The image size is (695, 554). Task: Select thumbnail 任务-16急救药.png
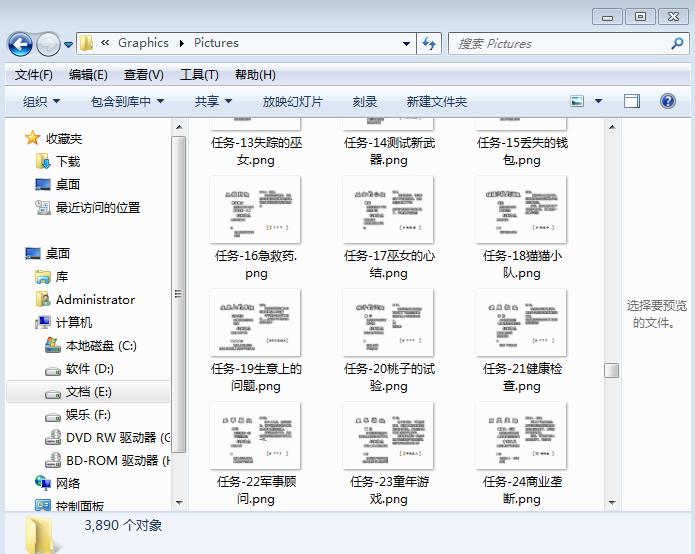coord(256,210)
